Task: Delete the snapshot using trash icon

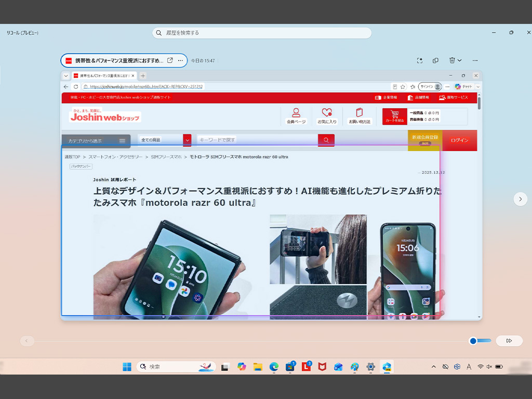Action: (x=452, y=60)
